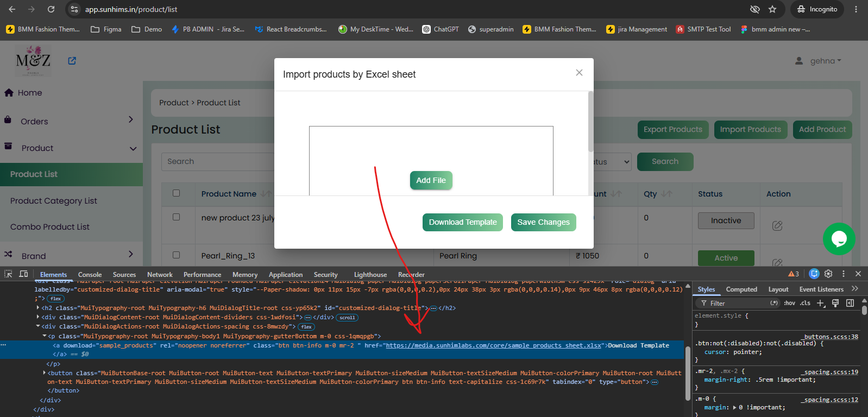Reload the current page
Image resolution: width=868 pixels, height=417 pixels.
51,9
